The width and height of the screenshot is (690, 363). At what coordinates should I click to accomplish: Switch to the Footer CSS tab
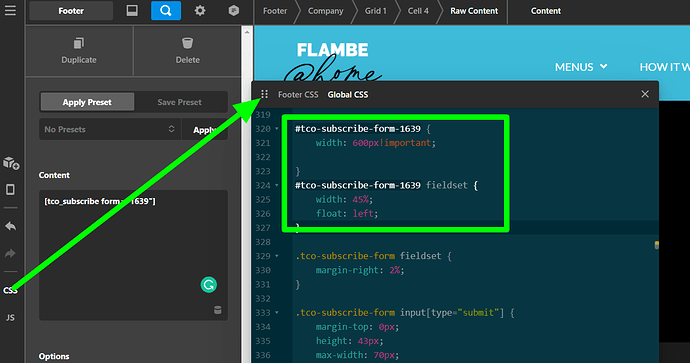pos(298,95)
